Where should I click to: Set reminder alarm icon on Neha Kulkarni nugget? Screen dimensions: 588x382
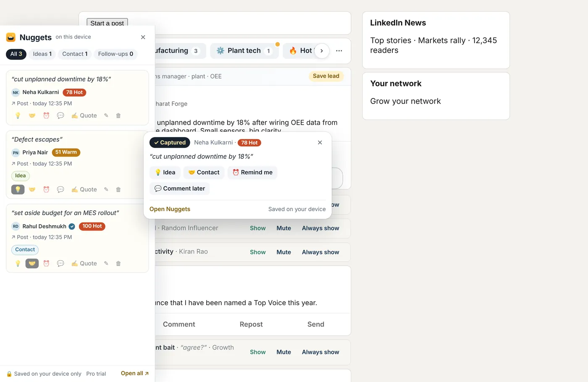coord(46,115)
